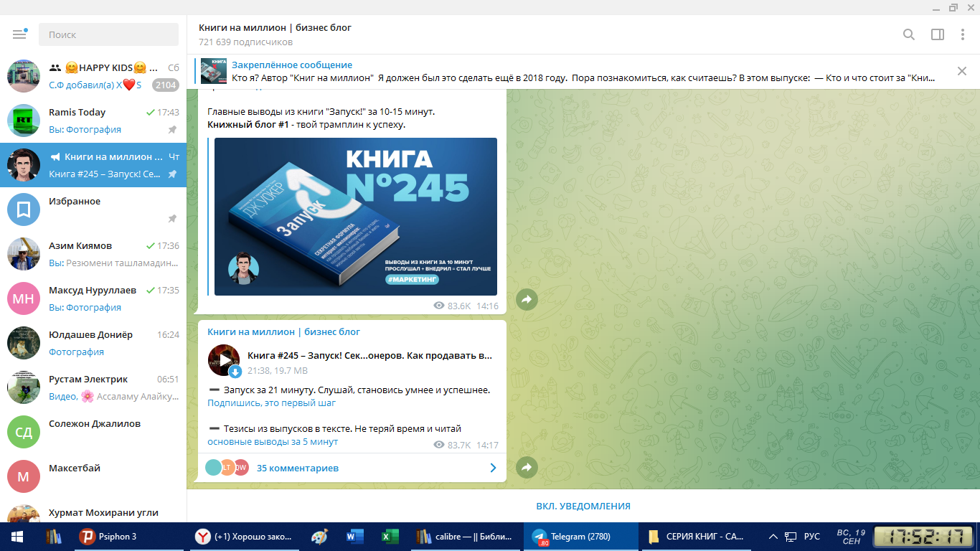The width and height of the screenshot is (980, 551).
Task: Open the bookshelf app pinned beside Start
Action: (x=54, y=537)
